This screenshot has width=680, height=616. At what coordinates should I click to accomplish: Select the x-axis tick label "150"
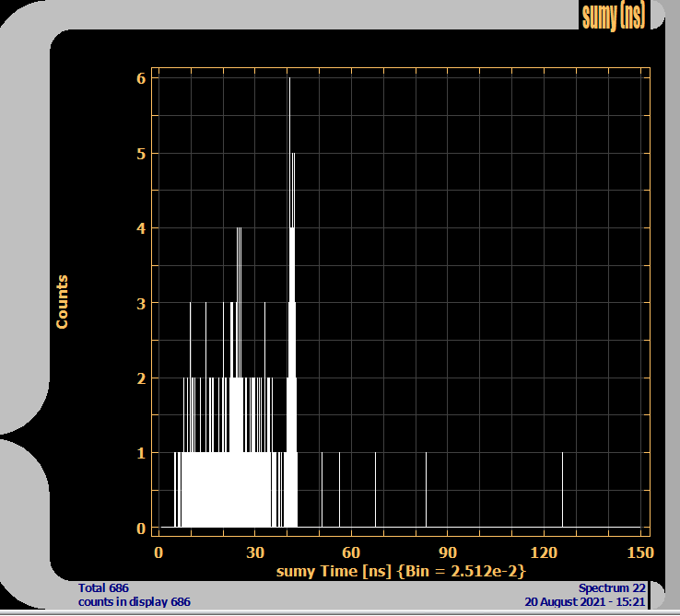point(640,552)
